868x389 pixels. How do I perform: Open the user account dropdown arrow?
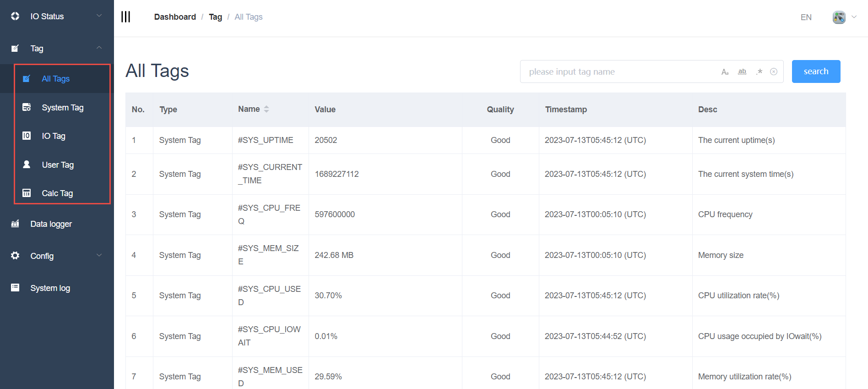854,17
